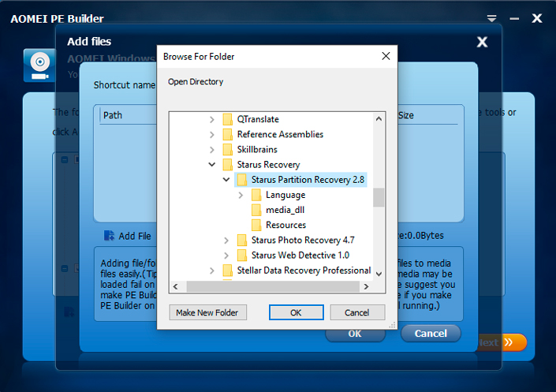Expand the Starus Photo Recovery 4.7 node
This screenshot has height=392, width=556.
click(x=226, y=241)
